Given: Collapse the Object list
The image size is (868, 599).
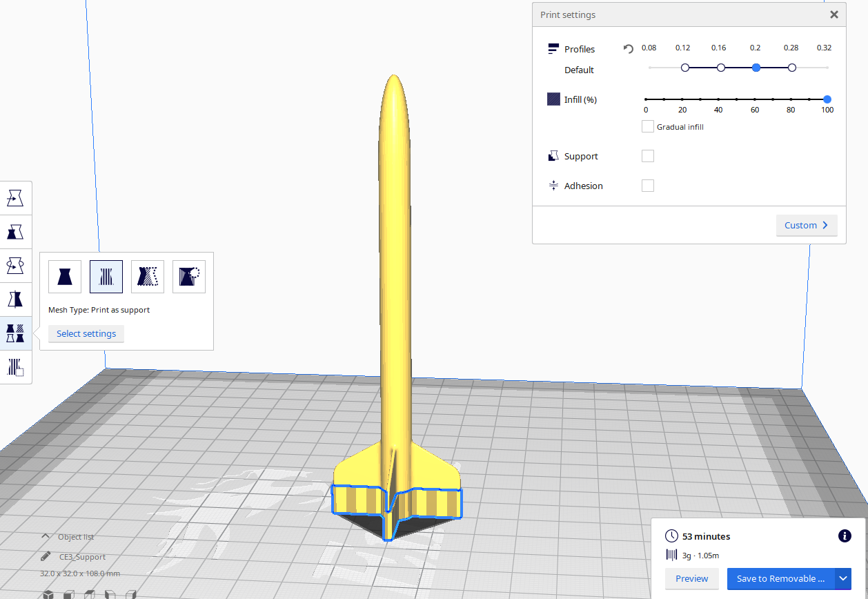Looking at the screenshot, I should point(46,536).
